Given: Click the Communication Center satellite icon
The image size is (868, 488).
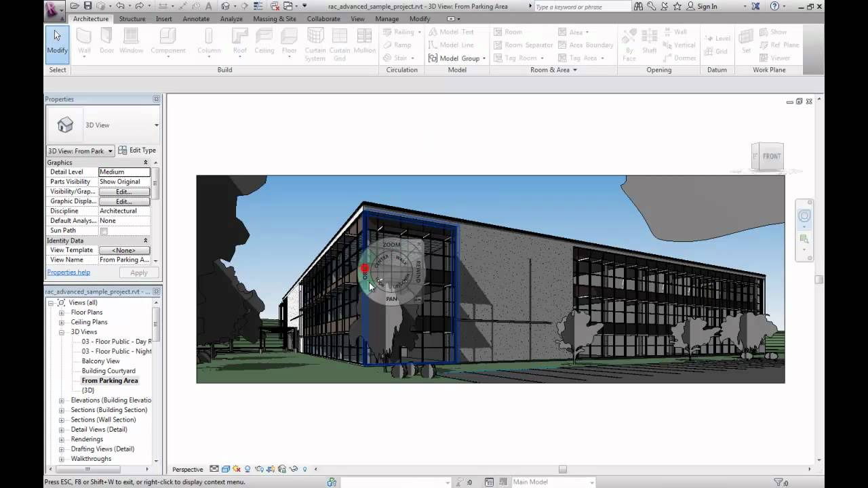Looking at the screenshot, I should pos(664,6).
